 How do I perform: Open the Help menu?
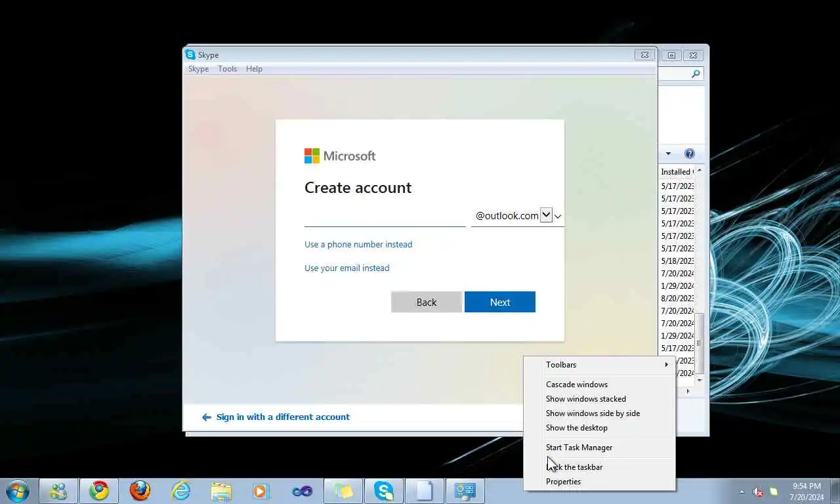(254, 69)
